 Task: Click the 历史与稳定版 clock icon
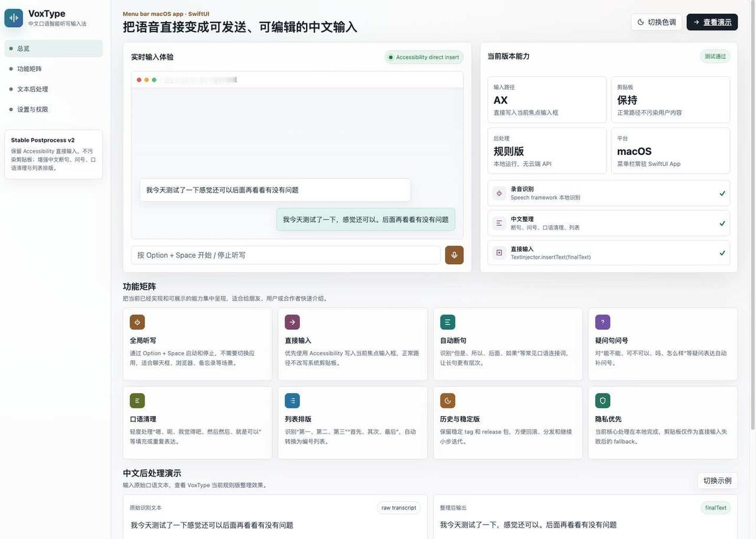coord(448,401)
